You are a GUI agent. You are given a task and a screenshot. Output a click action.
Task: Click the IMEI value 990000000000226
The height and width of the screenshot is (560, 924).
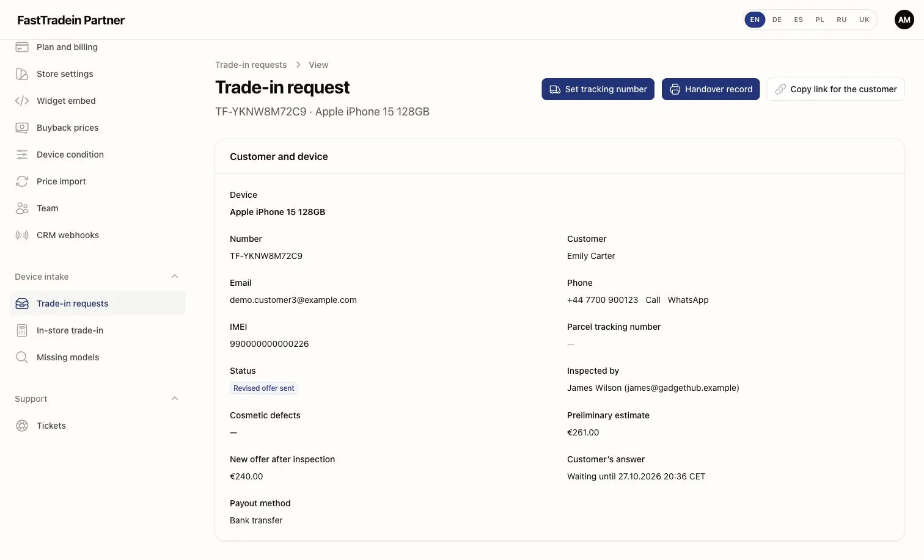(x=269, y=344)
